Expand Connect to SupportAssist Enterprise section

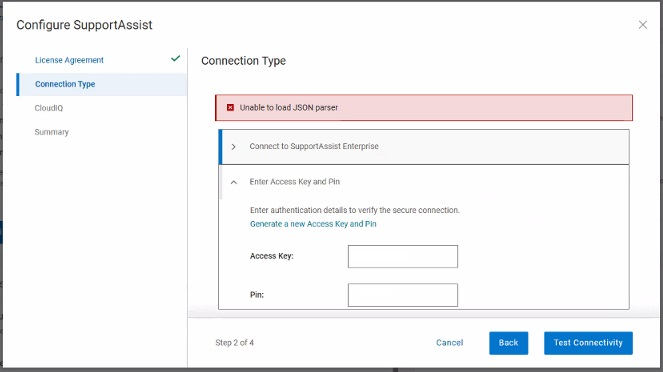233,147
